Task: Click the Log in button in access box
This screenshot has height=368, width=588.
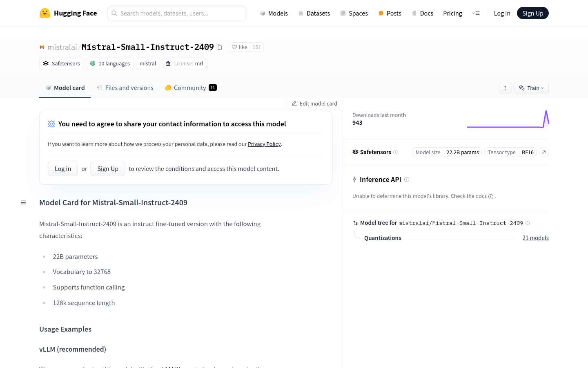Action: (63, 168)
